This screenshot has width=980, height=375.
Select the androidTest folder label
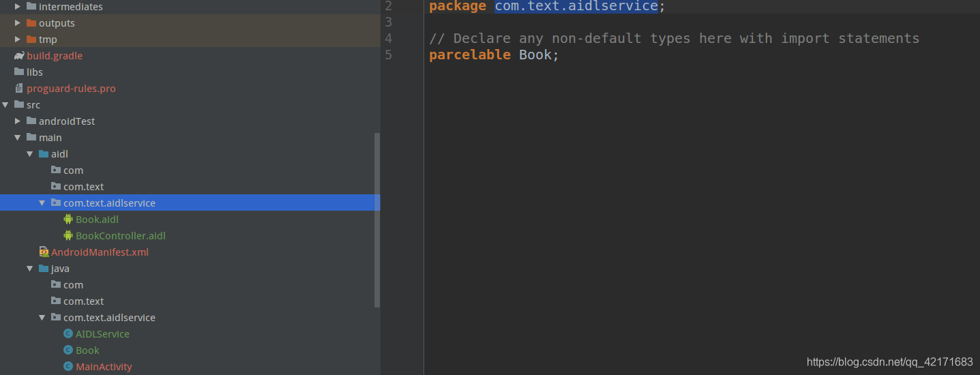pyautogui.click(x=67, y=121)
